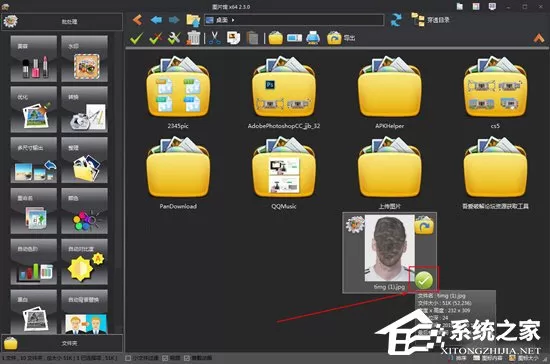Expand the folder panel at bottom left
Viewport: 550px width, 364px height.
pyautogui.click(x=62, y=343)
